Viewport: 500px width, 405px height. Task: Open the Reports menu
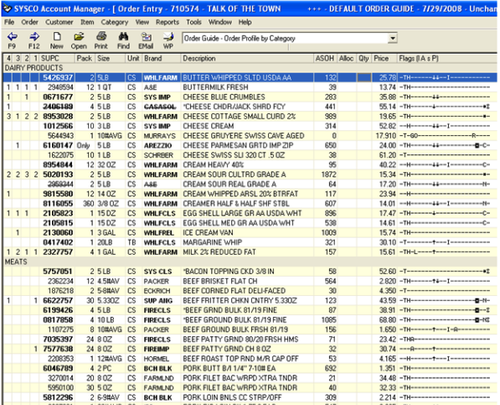pos(167,22)
